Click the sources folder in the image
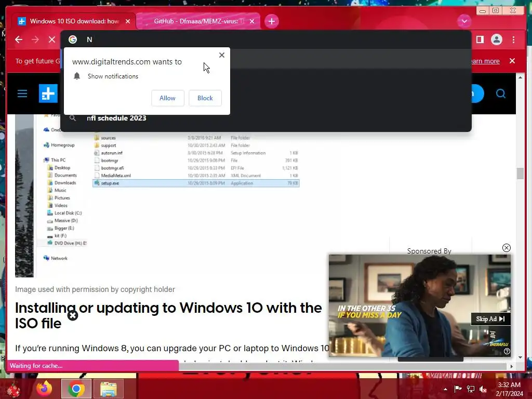 tap(108, 138)
